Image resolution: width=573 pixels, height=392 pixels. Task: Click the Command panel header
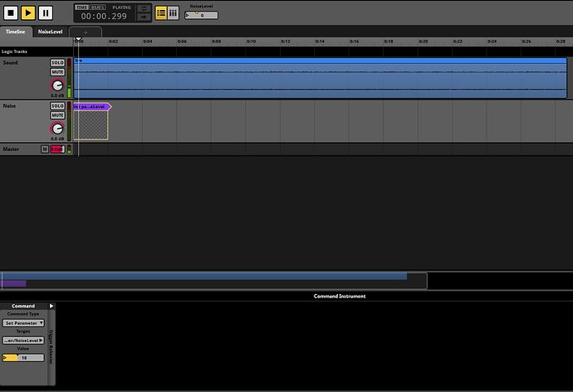(x=23, y=306)
